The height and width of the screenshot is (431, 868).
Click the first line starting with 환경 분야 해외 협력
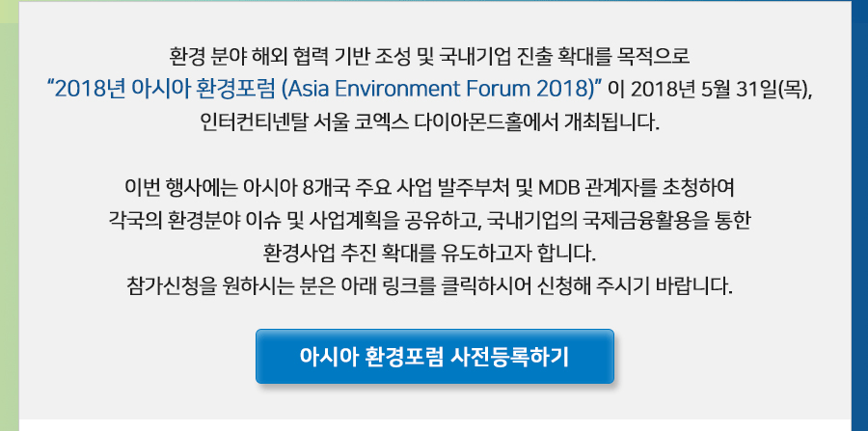pos(429,57)
